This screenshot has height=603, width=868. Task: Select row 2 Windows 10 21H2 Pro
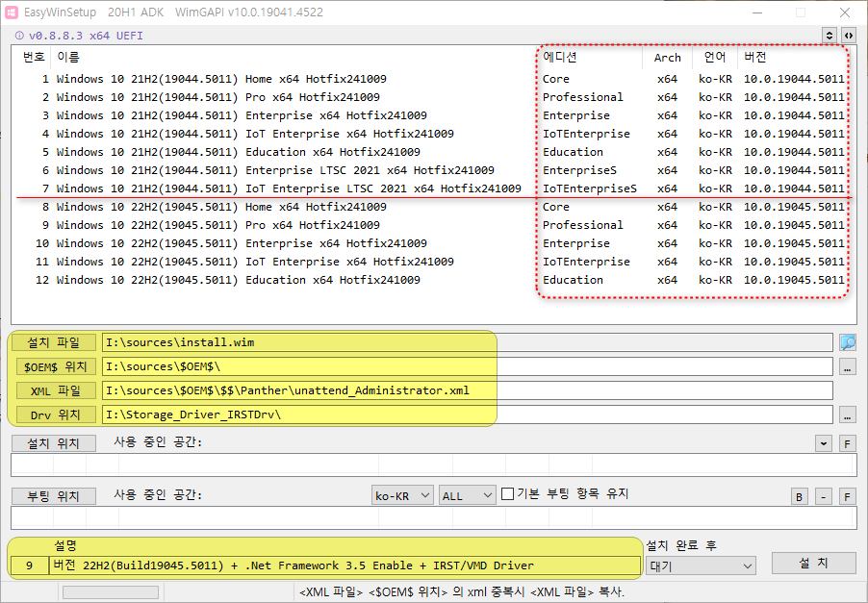[x=432, y=97]
